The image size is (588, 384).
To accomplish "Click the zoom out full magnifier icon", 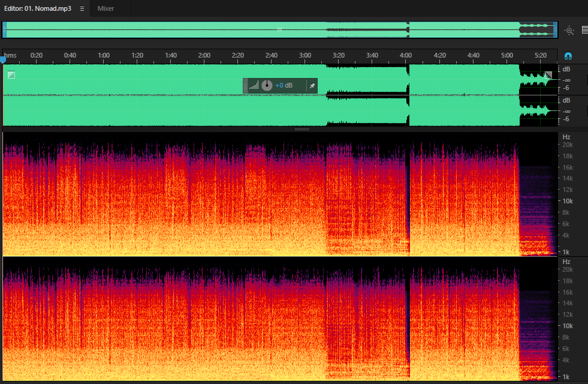I will (569, 31).
